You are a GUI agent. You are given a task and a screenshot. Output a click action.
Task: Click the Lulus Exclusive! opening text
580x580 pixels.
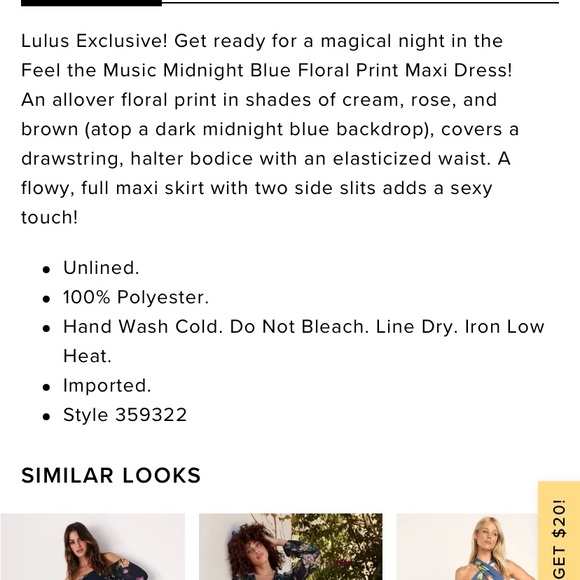tap(94, 41)
